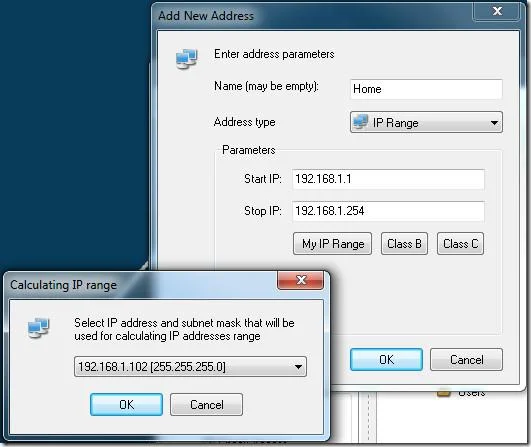Click the My IP Range button
The height and width of the screenshot is (447, 531).
(332, 244)
